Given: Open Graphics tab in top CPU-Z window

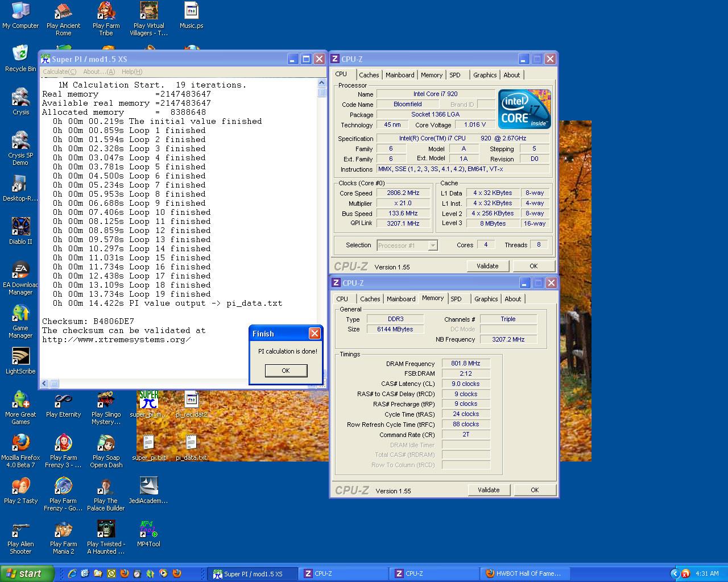Looking at the screenshot, I should point(485,75).
